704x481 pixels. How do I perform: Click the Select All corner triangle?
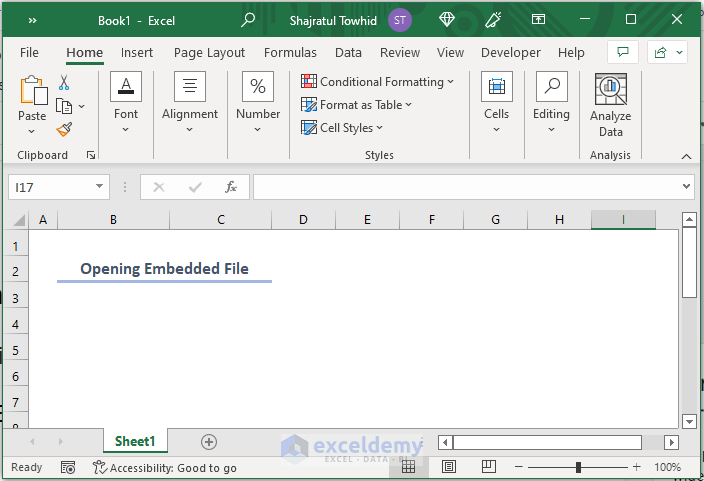19,220
